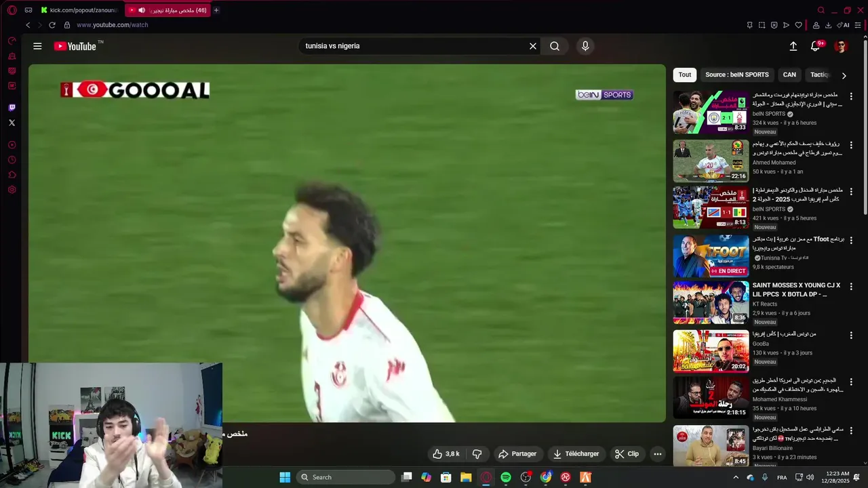View site security lock info
Image resolution: width=868 pixels, height=488 pixels.
(66, 25)
